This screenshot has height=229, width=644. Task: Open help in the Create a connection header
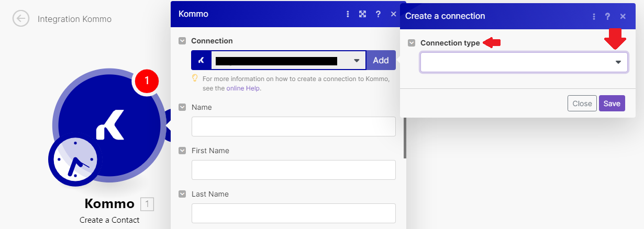point(608,16)
